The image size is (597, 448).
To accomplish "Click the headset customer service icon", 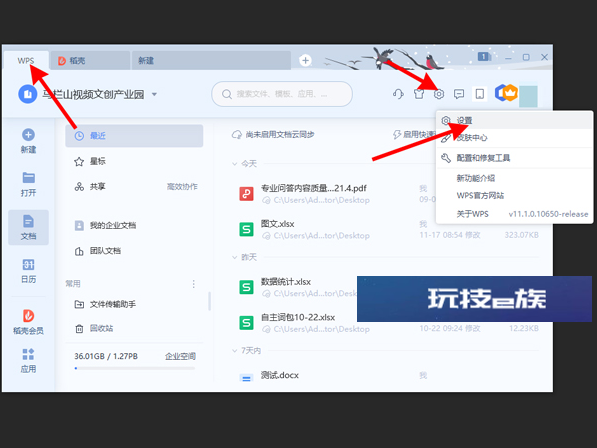I will tap(398, 94).
